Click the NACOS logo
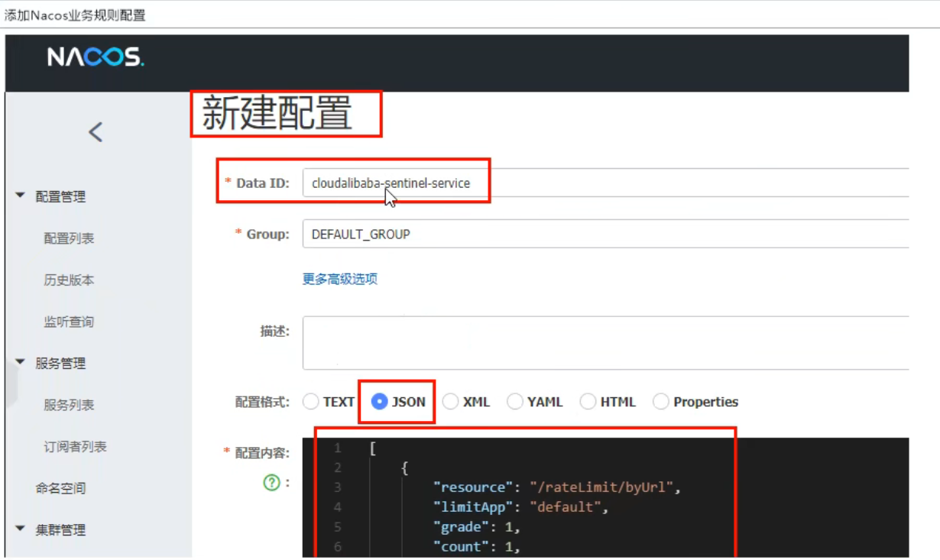 [96, 57]
